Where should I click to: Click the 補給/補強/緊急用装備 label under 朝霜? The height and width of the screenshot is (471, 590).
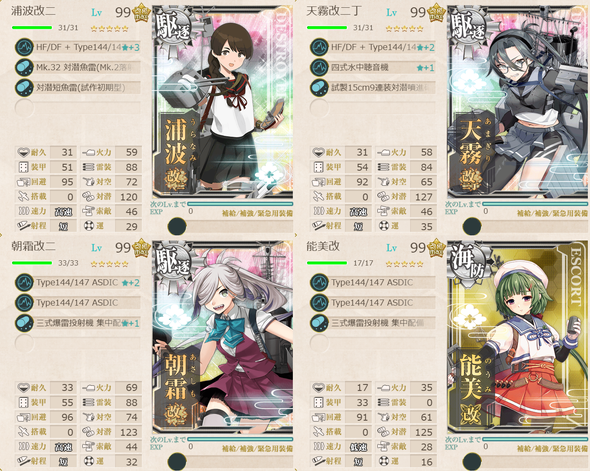click(x=257, y=448)
